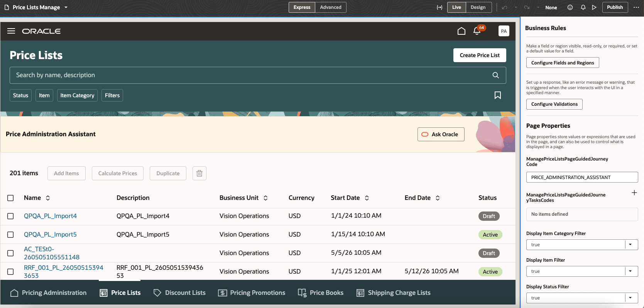Screen dimensions: 644x308
Task: Toggle the variables bracket arrow icon
Action: click(x=439, y=7)
